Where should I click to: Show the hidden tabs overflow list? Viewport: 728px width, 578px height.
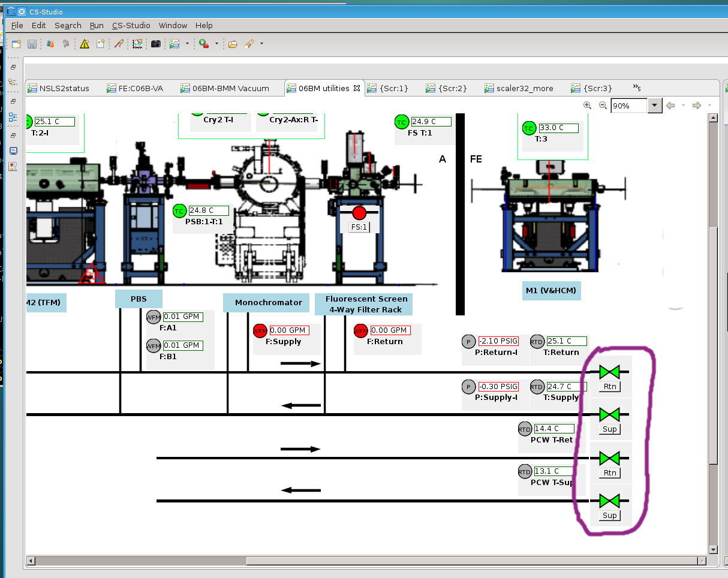637,88
